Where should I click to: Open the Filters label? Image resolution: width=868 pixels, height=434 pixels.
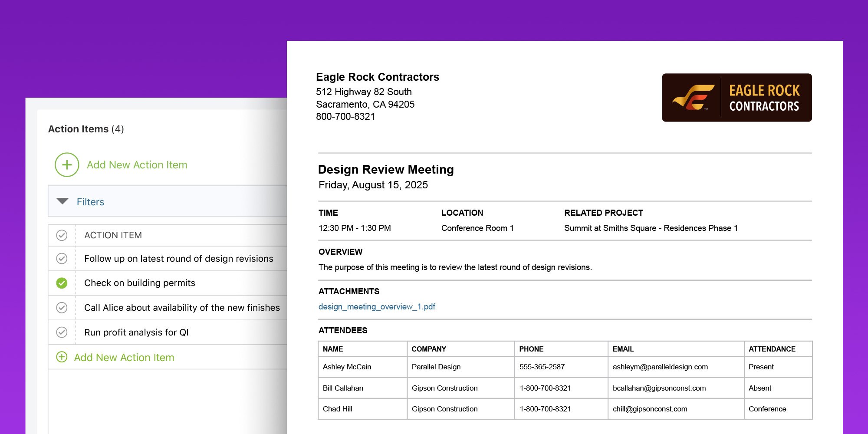(x=90, y=202)
